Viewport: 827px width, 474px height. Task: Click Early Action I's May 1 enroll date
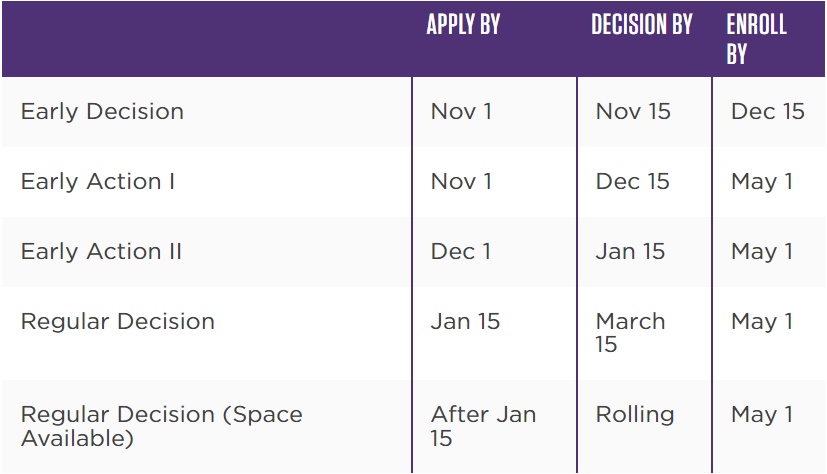click(761, 181)
